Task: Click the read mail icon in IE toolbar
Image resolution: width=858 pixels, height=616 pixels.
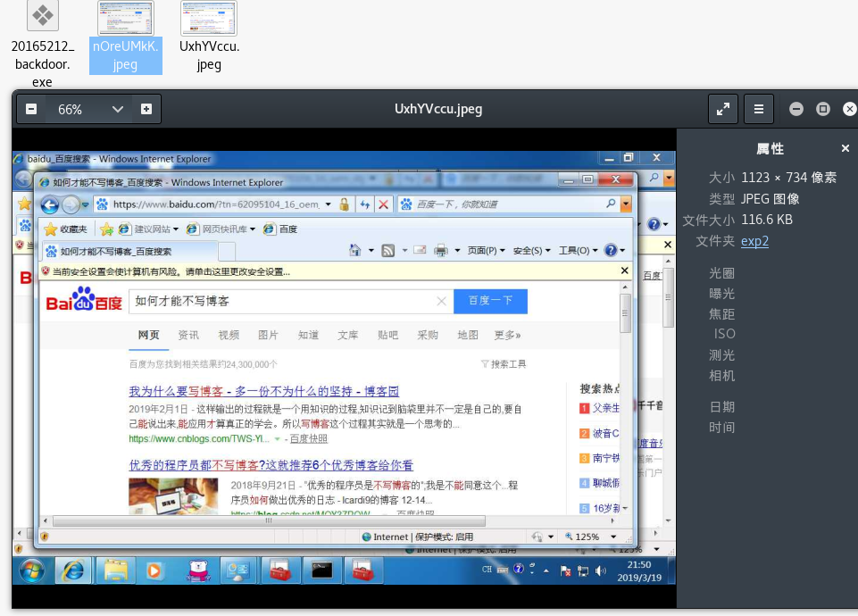Action: (420, 251)
